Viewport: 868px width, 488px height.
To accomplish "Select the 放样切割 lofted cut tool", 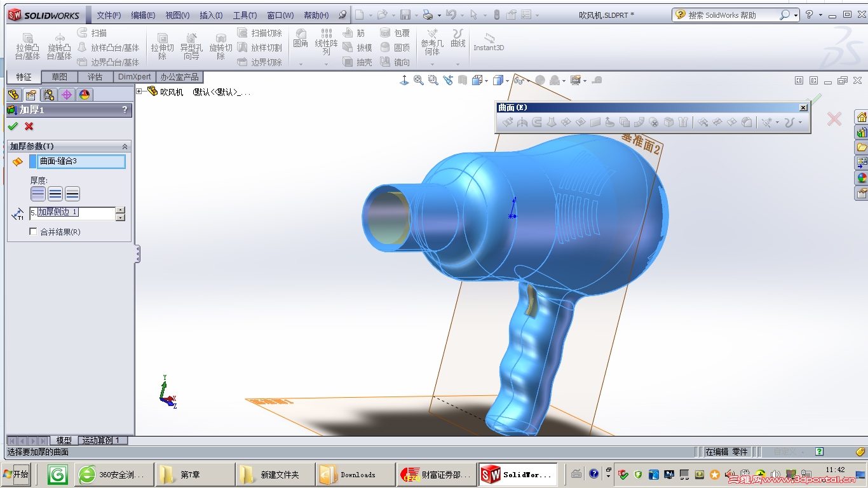I will (260, 48).
